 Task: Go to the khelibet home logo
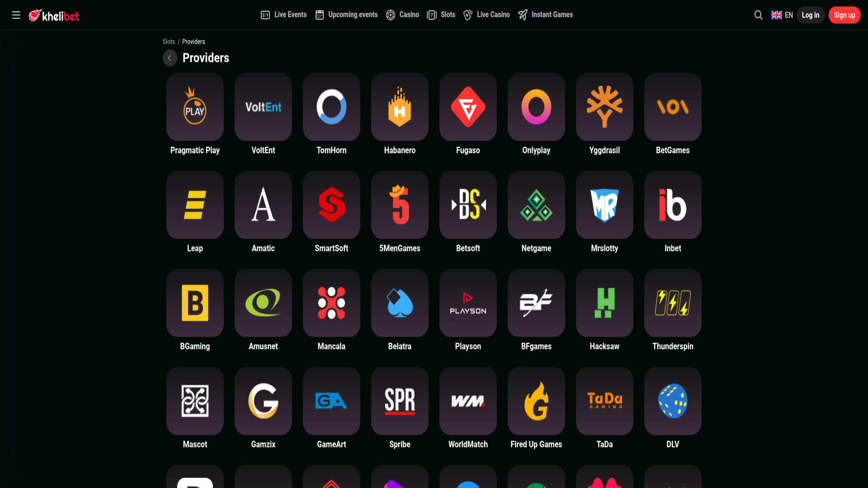(x=54, y=15)
